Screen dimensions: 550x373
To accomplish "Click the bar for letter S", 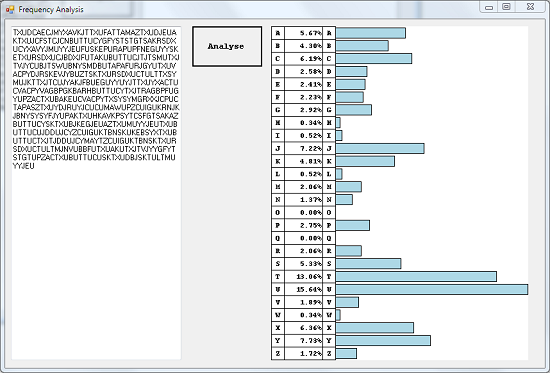I will coord(368,264).
